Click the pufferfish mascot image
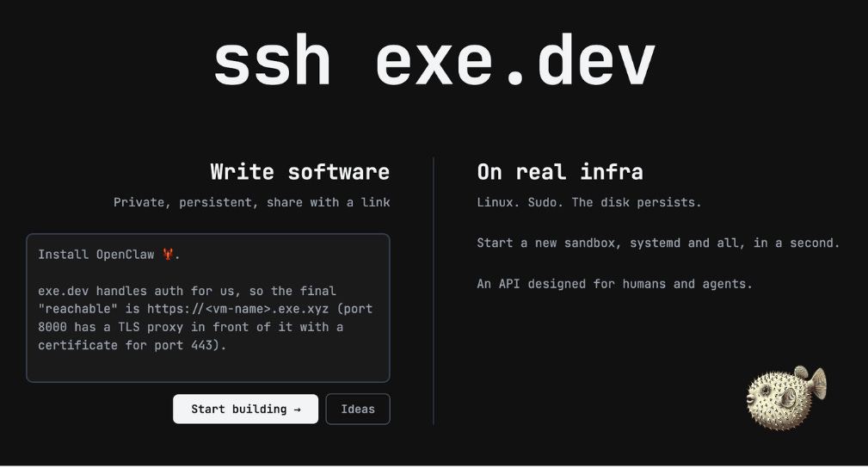Image resolution: width=868 pixels, height=468 pixels. [x=786, y=397]
